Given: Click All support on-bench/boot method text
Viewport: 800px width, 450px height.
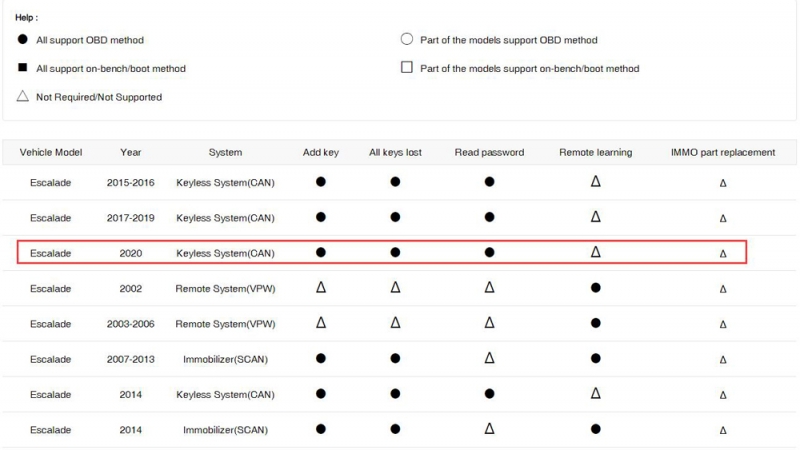Looking at the screenshot, I should 111,68.
